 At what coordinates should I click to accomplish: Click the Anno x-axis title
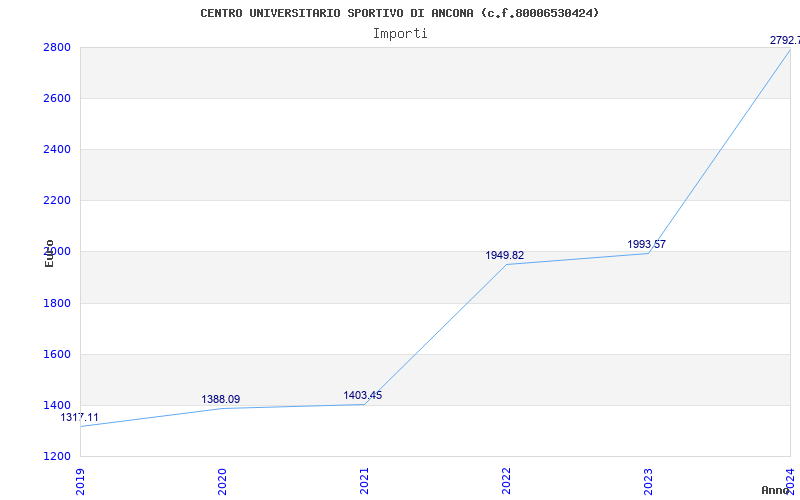(x=776, y=490)
